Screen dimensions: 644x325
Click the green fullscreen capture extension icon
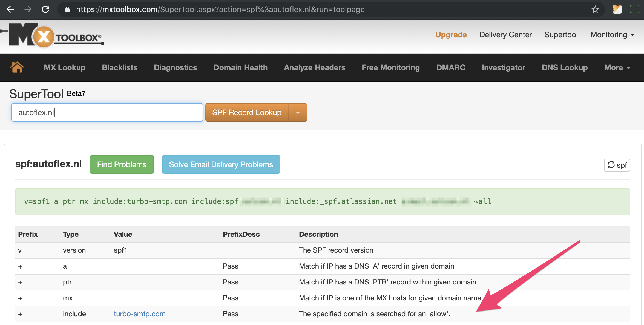coord(634,10)
